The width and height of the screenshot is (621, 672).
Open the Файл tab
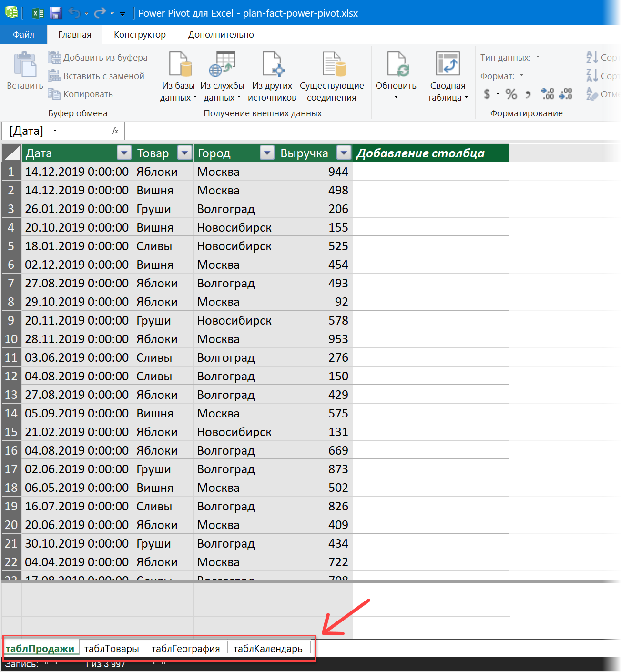pyautogui.click(x=24, y=34)
